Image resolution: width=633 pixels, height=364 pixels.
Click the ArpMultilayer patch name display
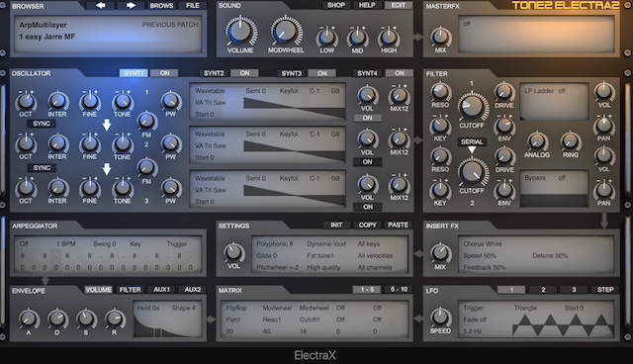(x=44, y=25)
